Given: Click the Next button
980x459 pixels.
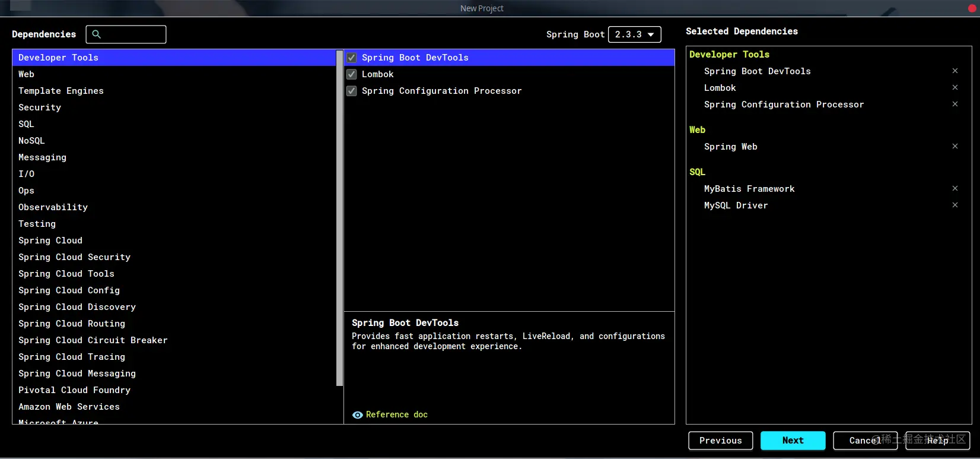Looking at the screenshot, I should (x=793, y=441).
